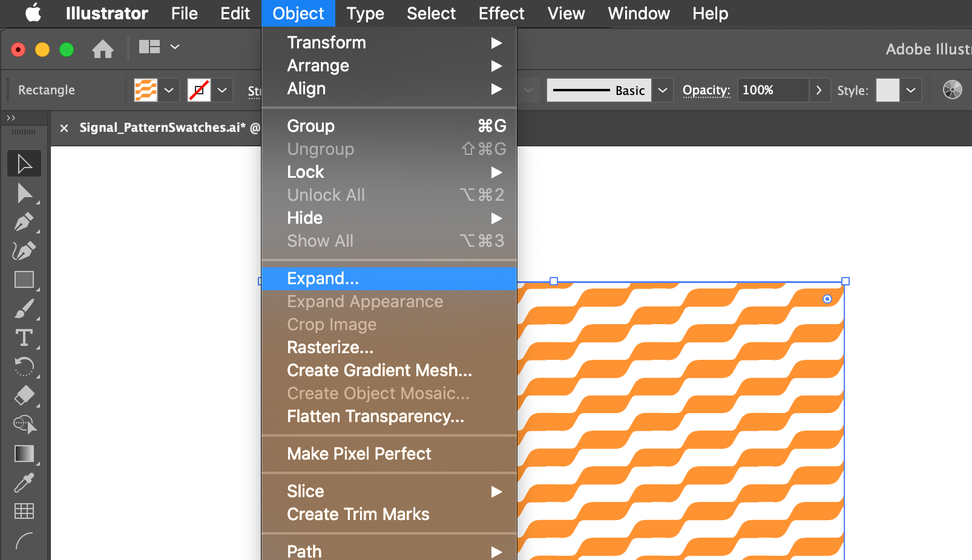This screenshot has width=972, height=560.
Task: Select the Paintbrush tool
Action: click(x=24, y=308)
